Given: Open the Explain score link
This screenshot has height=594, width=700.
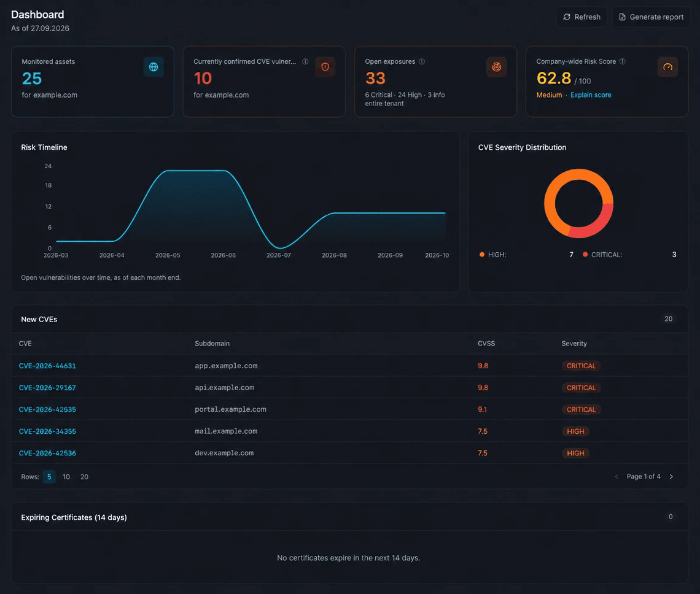Looking at the screenshot, I should point(591,95).
